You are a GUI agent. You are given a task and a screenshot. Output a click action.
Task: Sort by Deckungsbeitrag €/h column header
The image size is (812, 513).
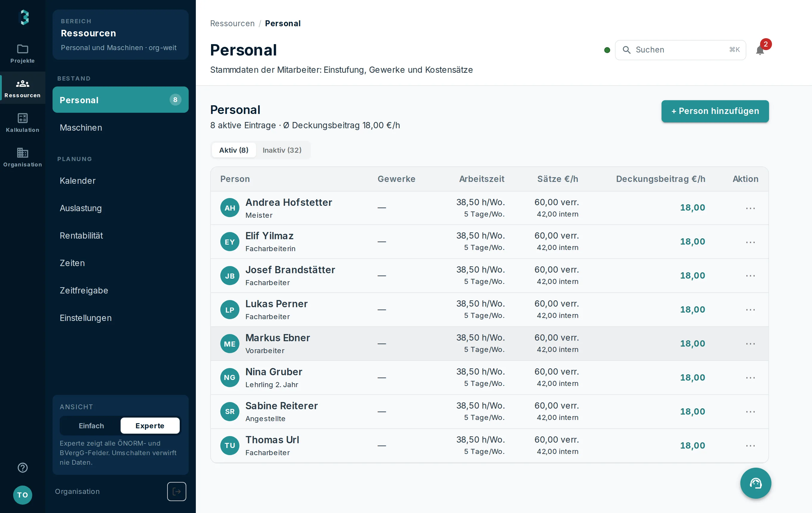[660, 179]
